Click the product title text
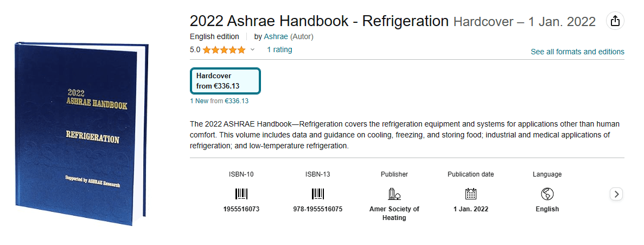This screenshot has width=644, height=245. pyautogui.click(x=319, y=21)
